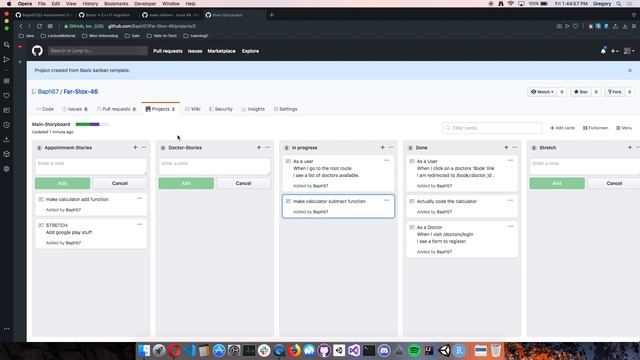640x360 pixels.
Task: Fork the repository
Action: point(614,92)
